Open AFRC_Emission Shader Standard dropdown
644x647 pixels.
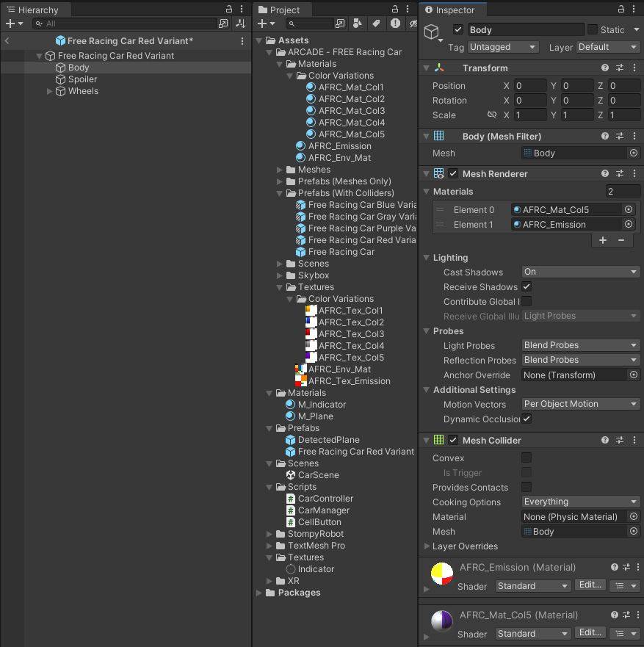[532, 586]
